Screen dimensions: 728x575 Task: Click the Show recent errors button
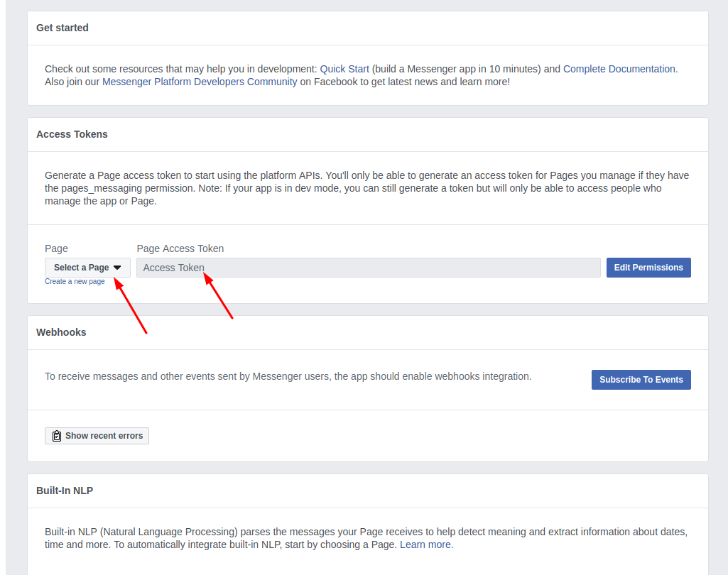coord(97,436)
